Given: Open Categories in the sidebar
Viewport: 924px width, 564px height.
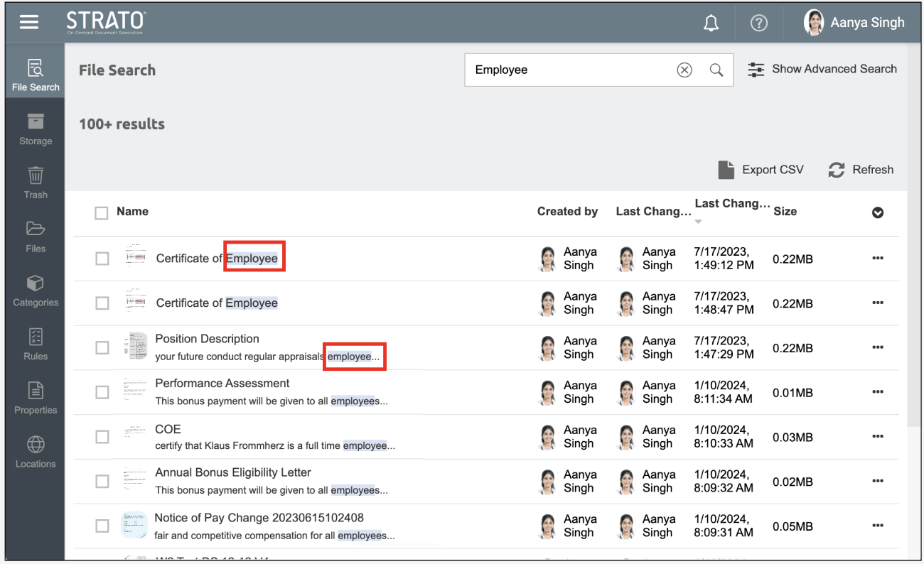Looking at the screenshot, I should (36, 290).
